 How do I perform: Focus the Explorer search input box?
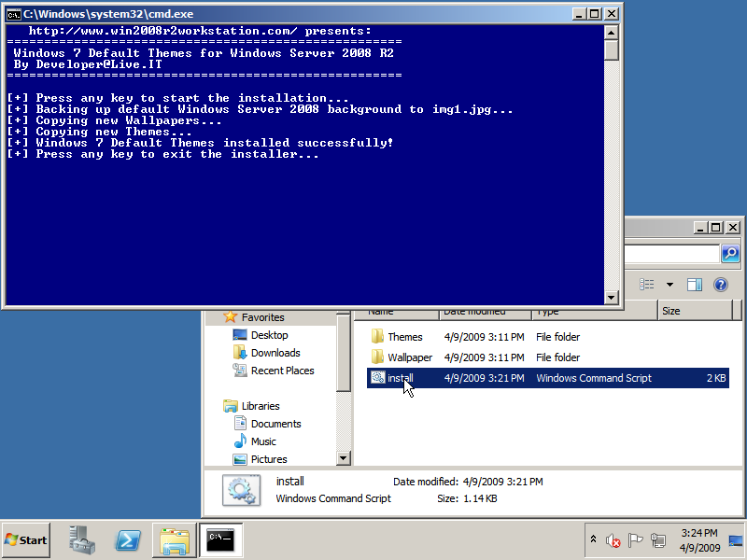coord(671,253)
